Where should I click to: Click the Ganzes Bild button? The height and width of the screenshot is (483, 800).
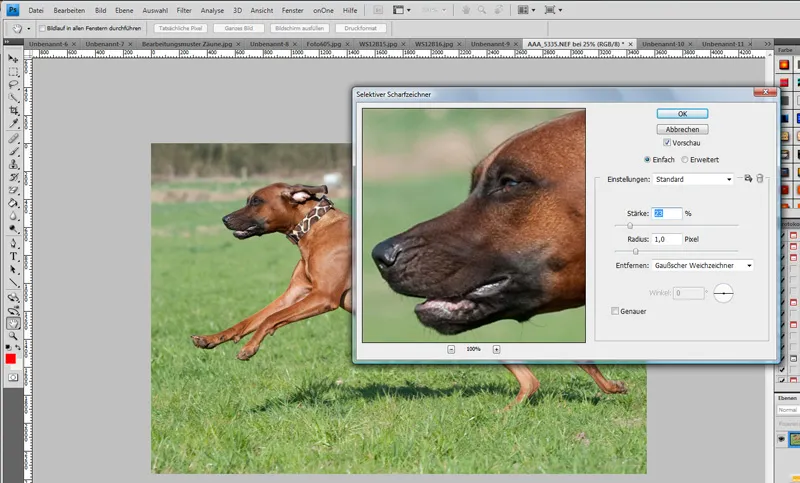(239, 29)
